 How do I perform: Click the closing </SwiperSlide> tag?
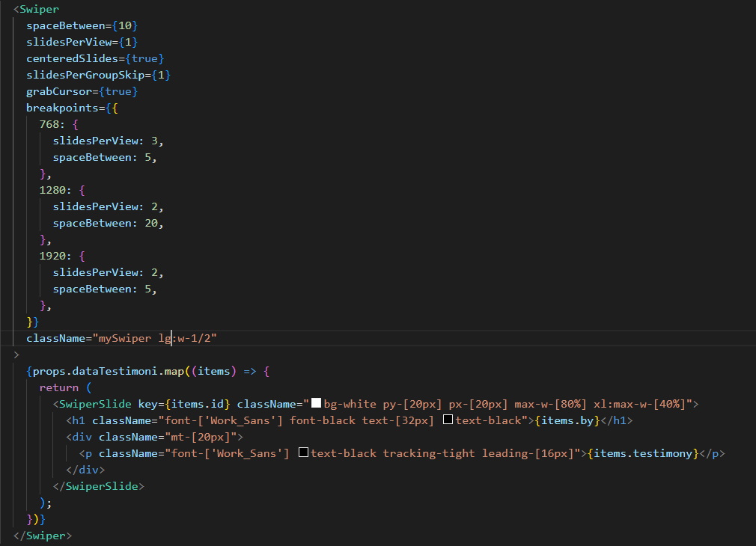pos(98,486)
